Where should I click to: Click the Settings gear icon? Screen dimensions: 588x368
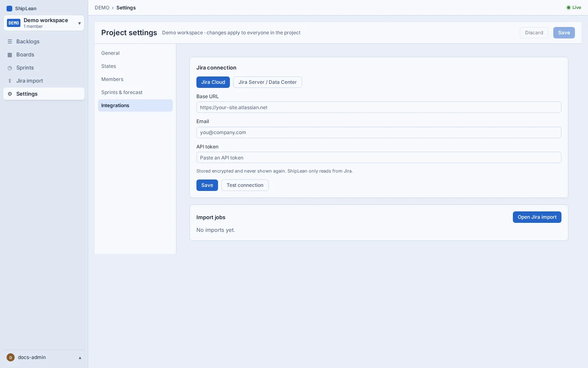click(10, 94)
